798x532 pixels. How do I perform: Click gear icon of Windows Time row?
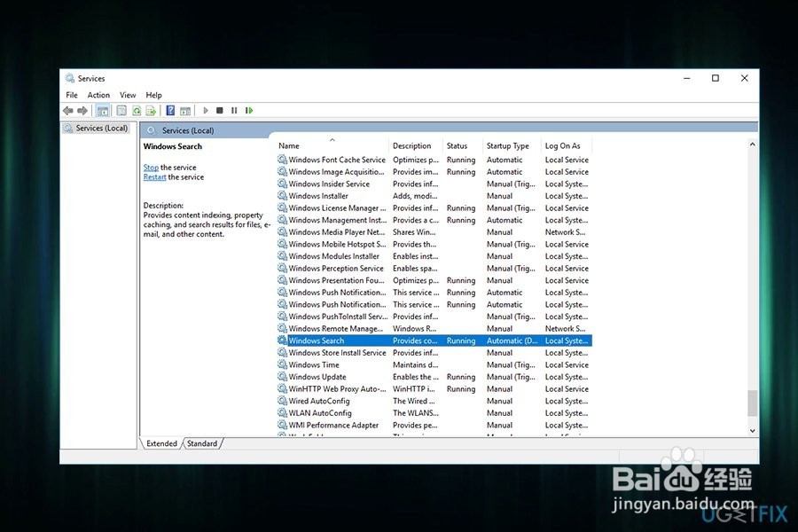coord(283,364)
